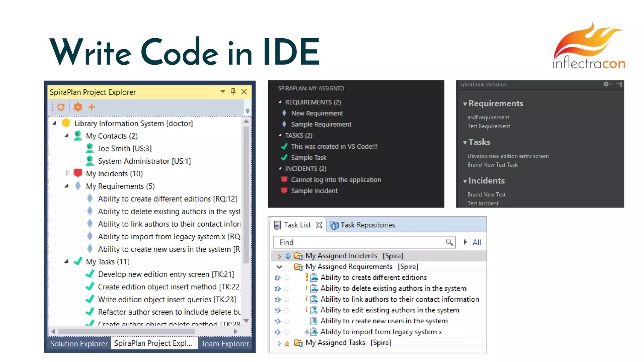Collapse TASKS (2) in VS Code panel

(280, 135)
